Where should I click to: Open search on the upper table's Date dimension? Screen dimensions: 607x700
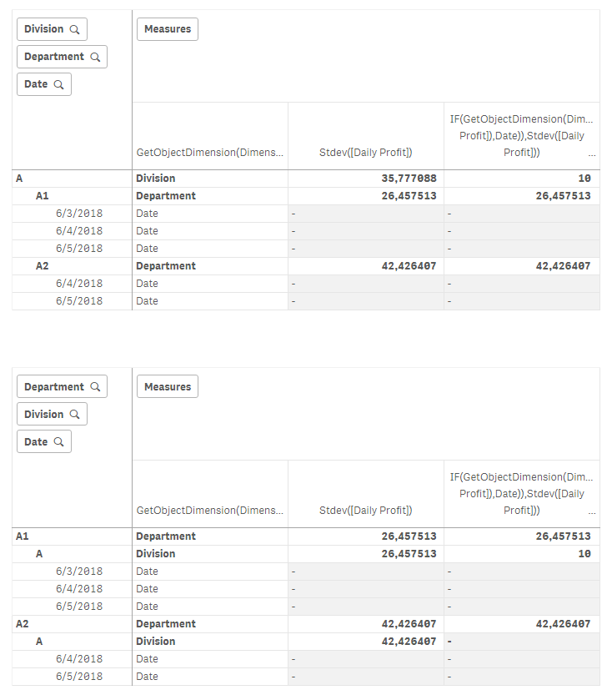(x=58, y=84)
